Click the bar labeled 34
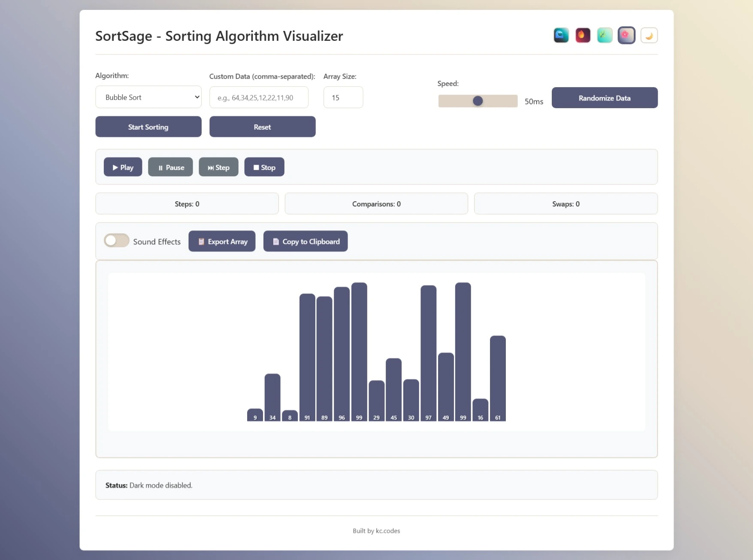 pos(272,397)
